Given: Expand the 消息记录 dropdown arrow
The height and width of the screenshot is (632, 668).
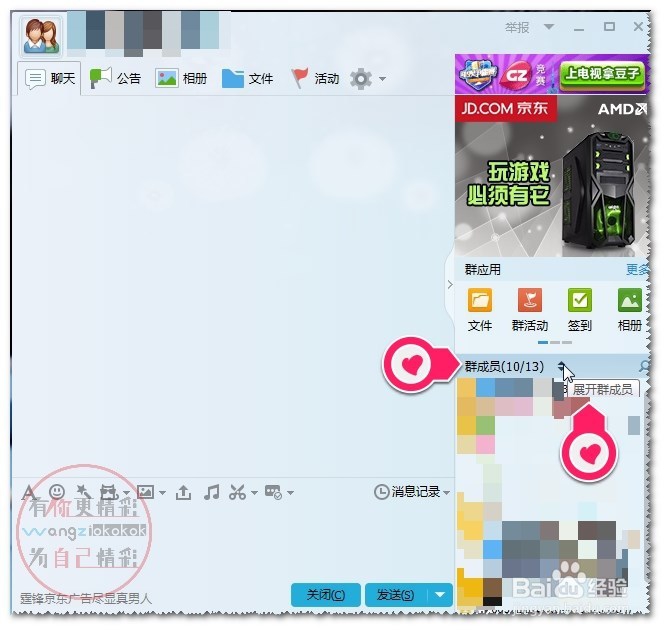Looking at the screenshot, I should 446,493.
